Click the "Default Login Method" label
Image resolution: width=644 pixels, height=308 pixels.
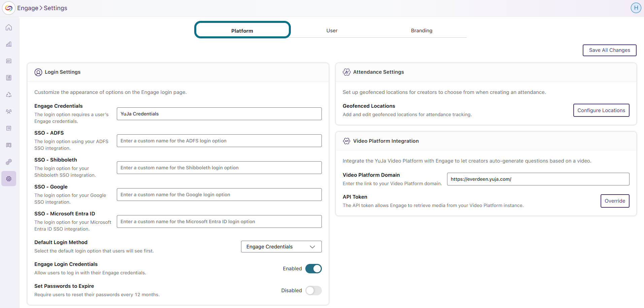point(61,242)
